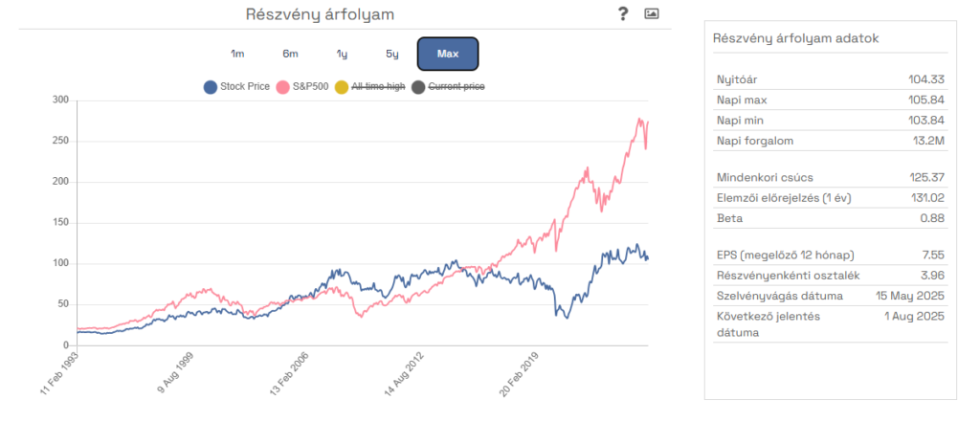Screen dimensions: 980x422
Task: Enable the gray Current price legend circle
Action: point(418,87)
